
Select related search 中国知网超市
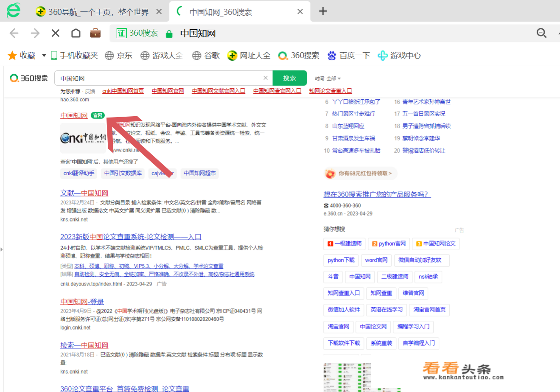pyautogui.click(x=199, y=173)
